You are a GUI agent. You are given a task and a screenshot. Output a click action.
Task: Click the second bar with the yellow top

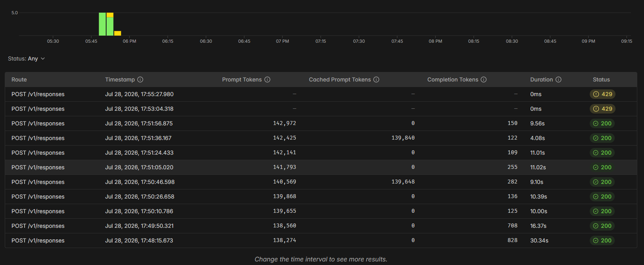110,24
